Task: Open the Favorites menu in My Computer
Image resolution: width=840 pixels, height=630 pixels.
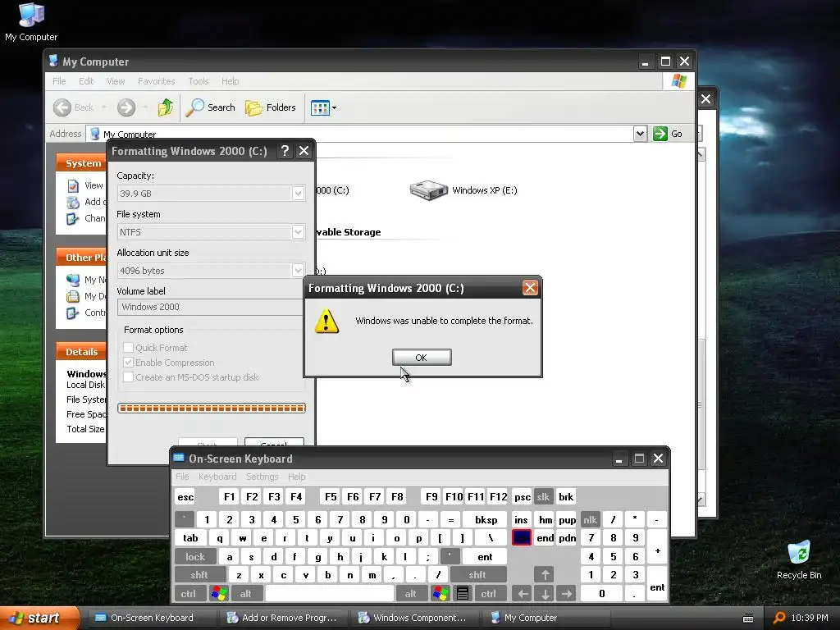Action: coord(157,81)
